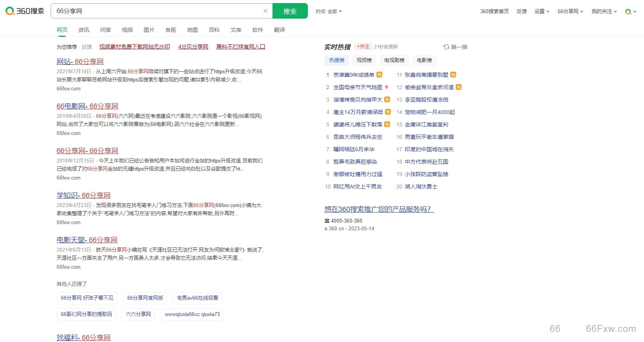Open hot search 李亚鹏股权遭冻结
The image size is (644, 342).
coord(426,100)
